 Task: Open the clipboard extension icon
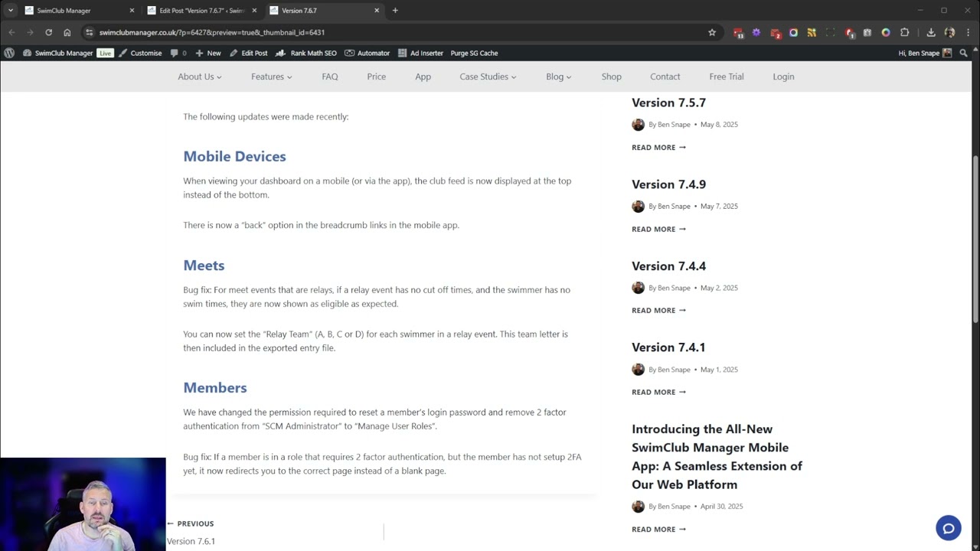pyautogui.click(x=867, y=32)
